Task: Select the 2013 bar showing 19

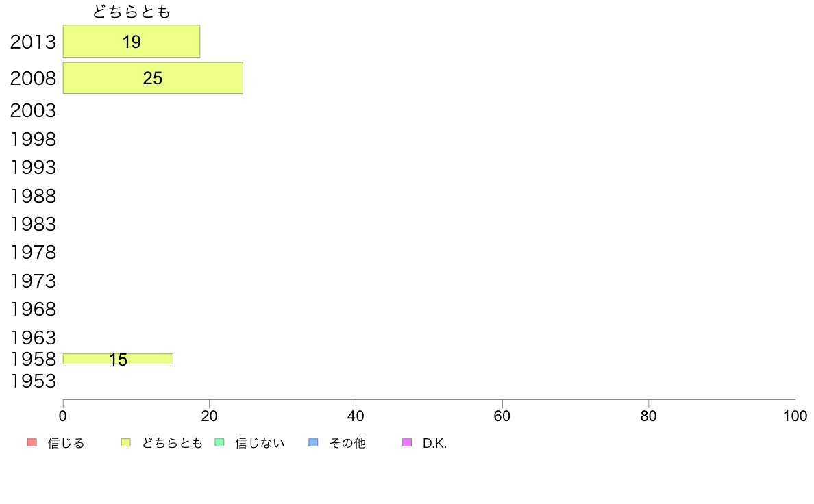Action: coord(132,41)
